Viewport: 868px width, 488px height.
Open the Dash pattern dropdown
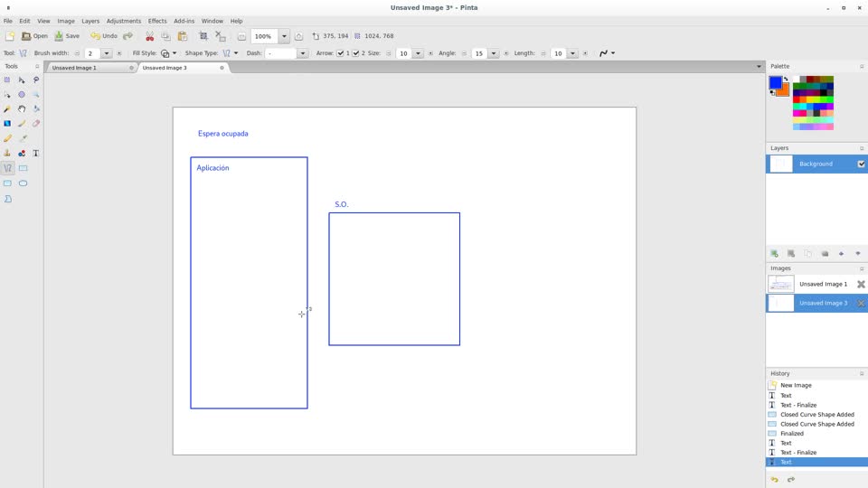pos(302,53)
